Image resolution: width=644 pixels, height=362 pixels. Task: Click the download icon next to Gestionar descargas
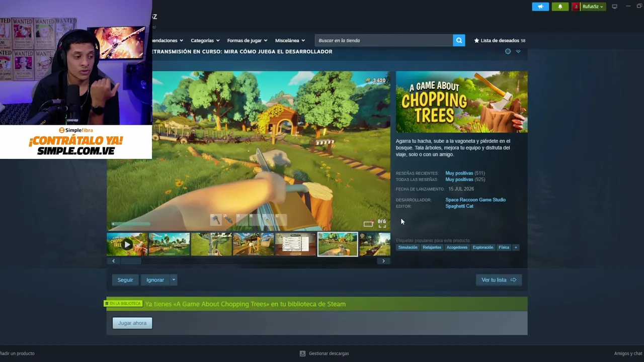[x=302, y=353]
